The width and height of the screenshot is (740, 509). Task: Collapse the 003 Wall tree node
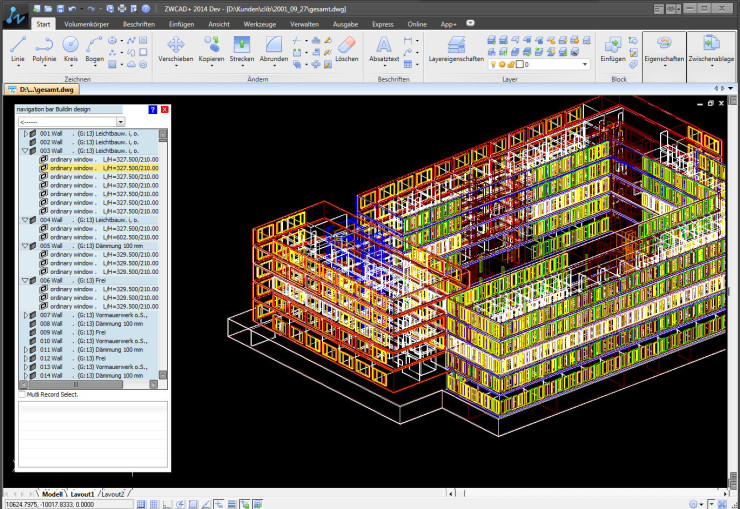click(x=24, y=150)
